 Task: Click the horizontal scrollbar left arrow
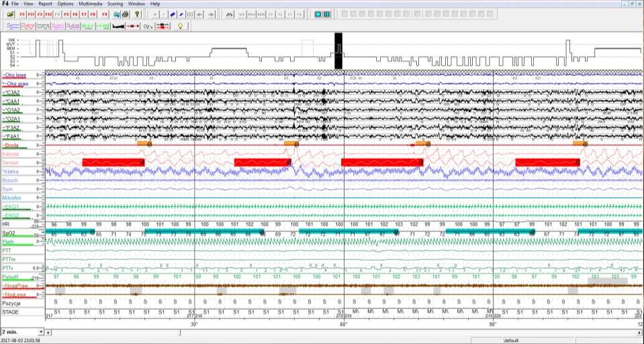point(48,332)
